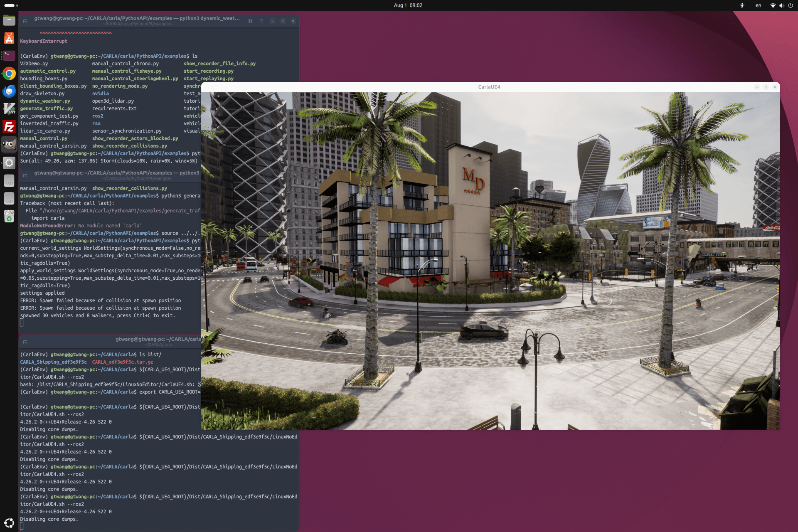
Task: Click 'client_bounding_boxes.py' in the listing
Action: (53, 86)
